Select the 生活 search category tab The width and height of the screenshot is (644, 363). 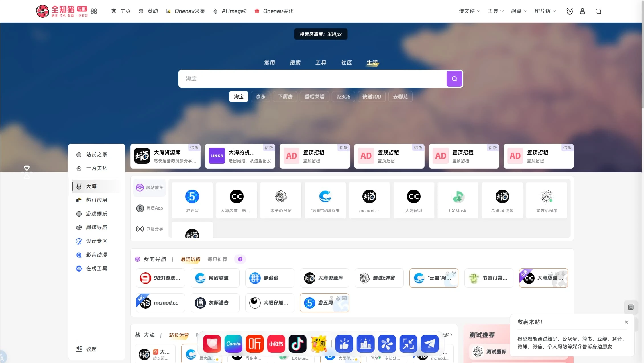pyautogui.click(x=372, y=63)
